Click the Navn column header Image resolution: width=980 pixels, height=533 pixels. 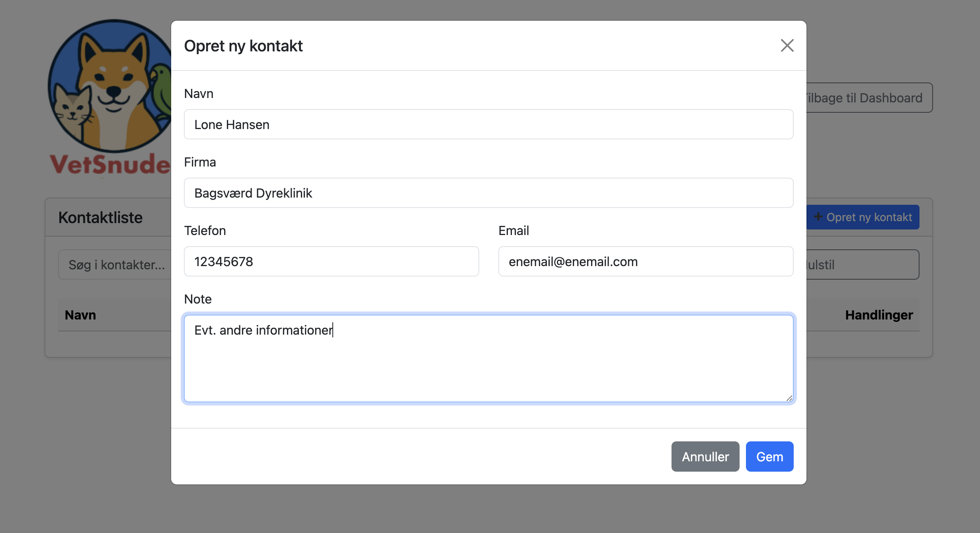pyautogui.click(x=80, y=315)
